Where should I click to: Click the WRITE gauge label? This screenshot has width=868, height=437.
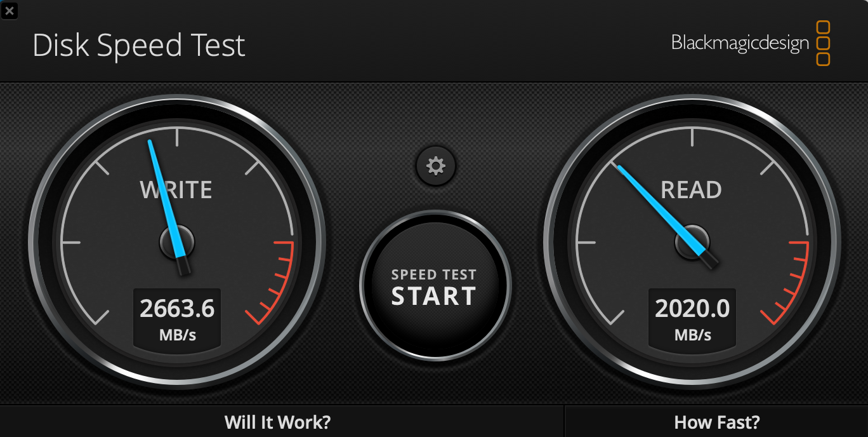(176, 190)
